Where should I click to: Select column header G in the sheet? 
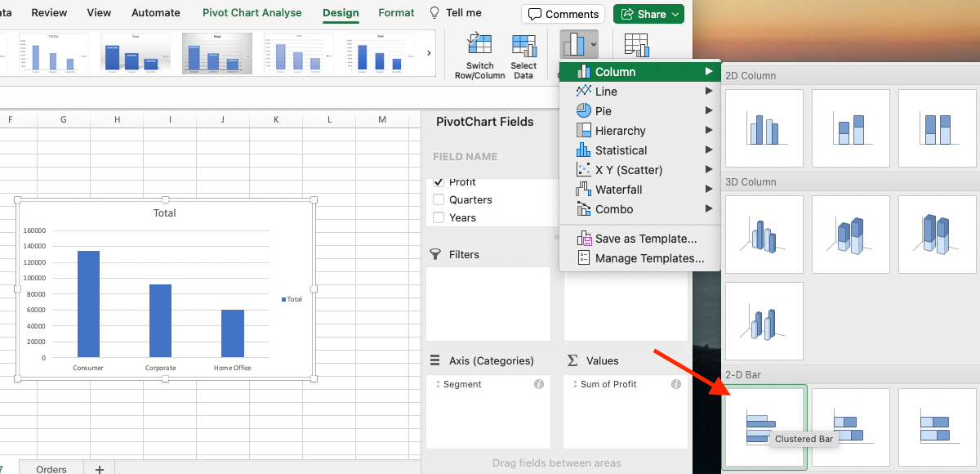[x=64, y=120]
